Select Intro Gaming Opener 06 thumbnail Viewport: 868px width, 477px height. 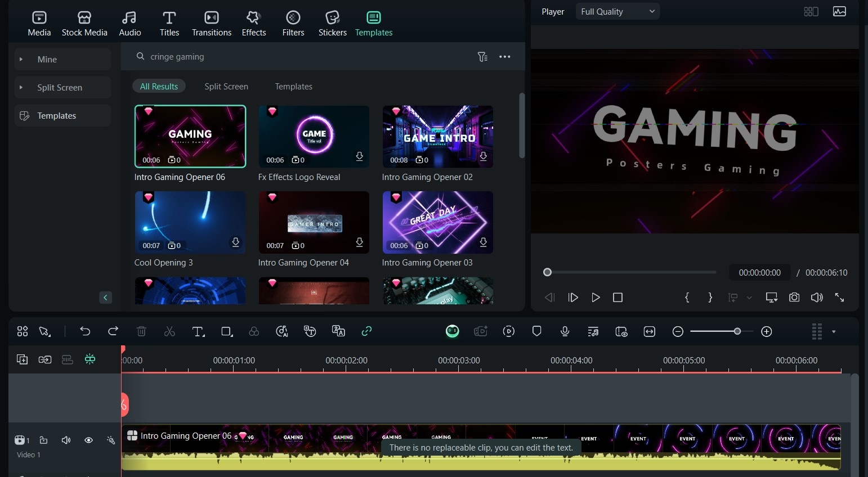[x=190, y=136]
